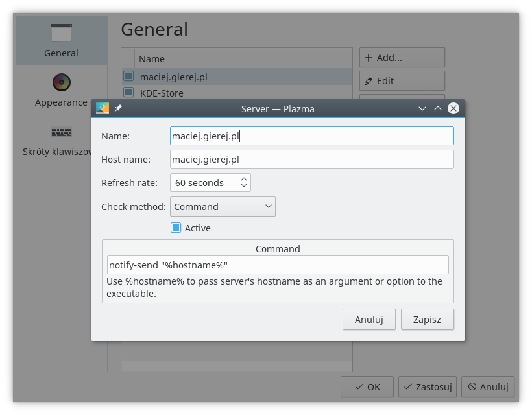Click the Command text field

point(278,265)
